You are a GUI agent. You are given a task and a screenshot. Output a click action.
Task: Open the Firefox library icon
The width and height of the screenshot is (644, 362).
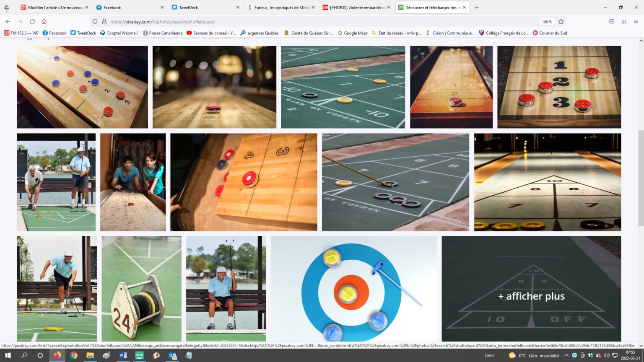coord(624,22)
